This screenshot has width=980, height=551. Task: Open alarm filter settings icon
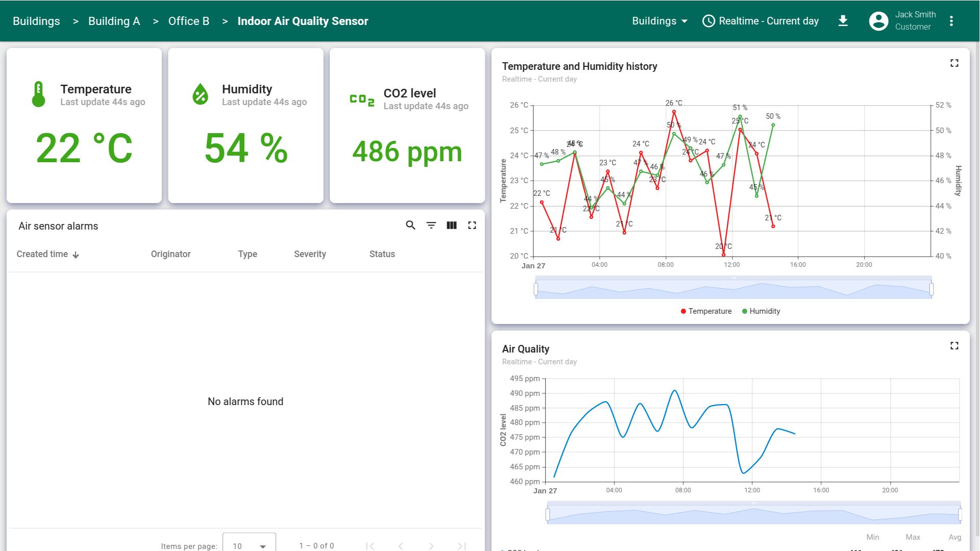[x=431, y=225]
